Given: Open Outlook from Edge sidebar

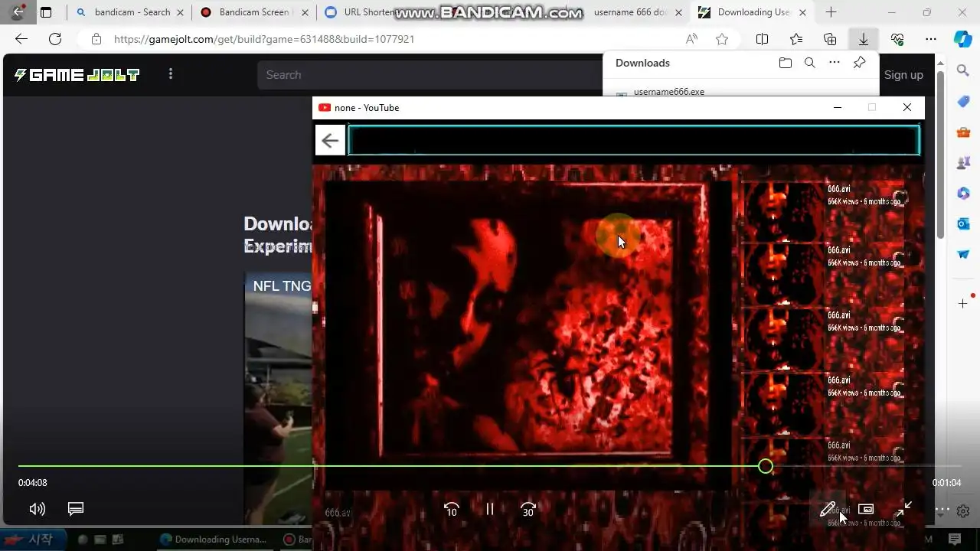Looking at the screenshot, I should click(963, 223).
